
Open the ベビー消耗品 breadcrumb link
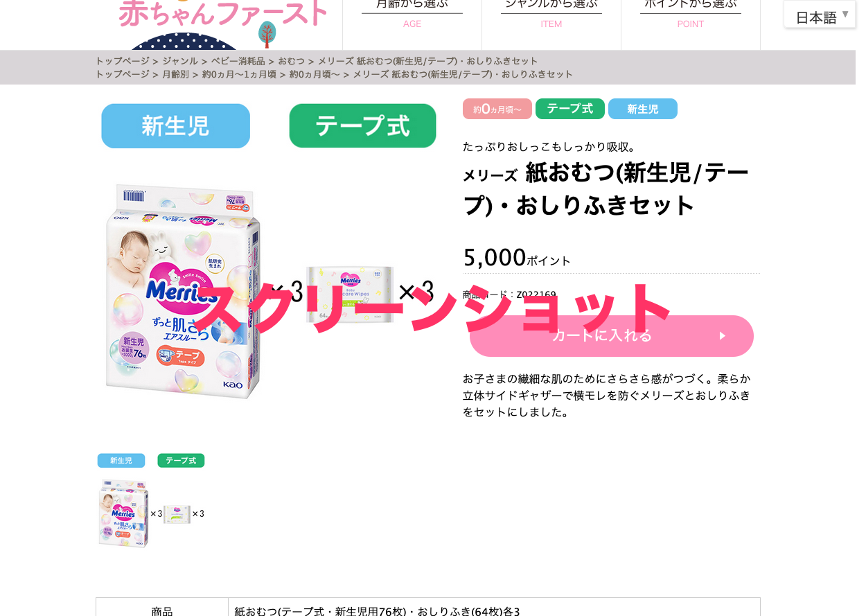click(x=238, y=61)
